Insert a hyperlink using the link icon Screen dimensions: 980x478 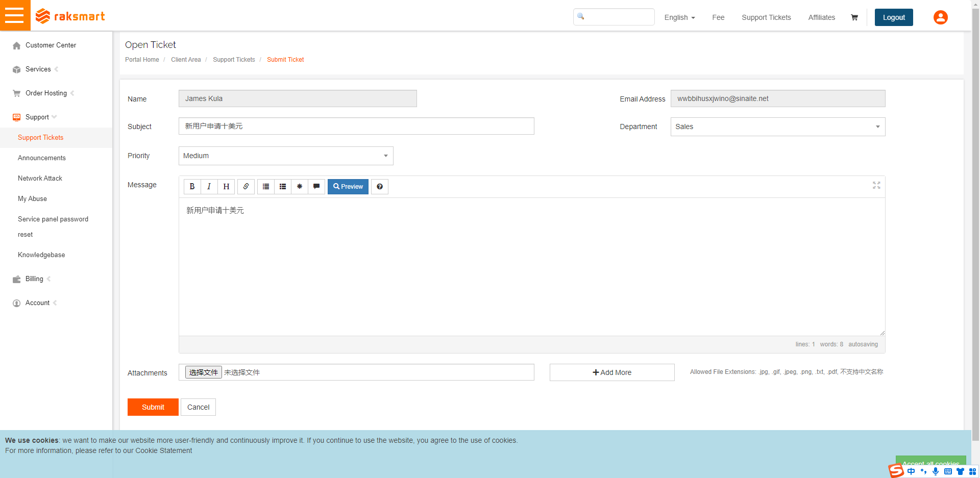246,187
